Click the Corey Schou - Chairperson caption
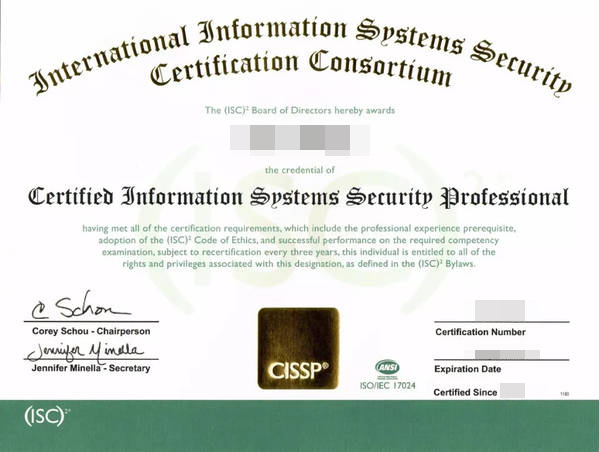Screen dimensions: 599x452 (x=91, y=331)
